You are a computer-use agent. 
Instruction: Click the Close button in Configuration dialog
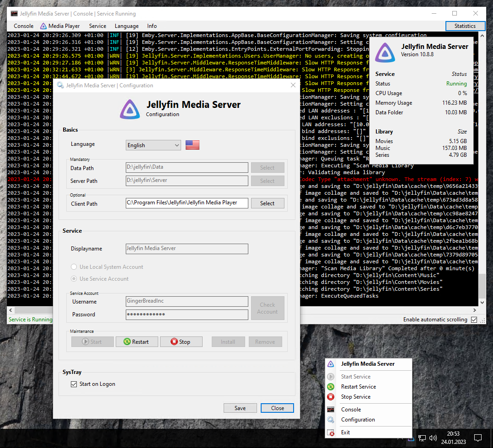pos(277,408)
